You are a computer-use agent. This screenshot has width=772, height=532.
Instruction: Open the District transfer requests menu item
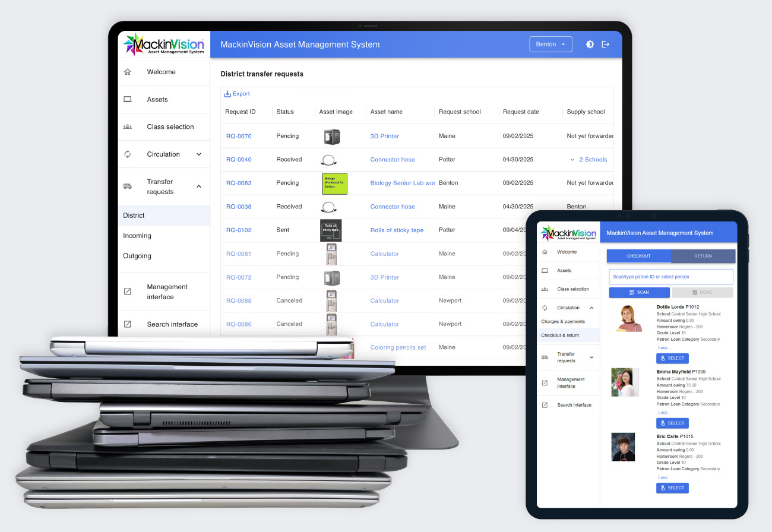pos(164,216)
